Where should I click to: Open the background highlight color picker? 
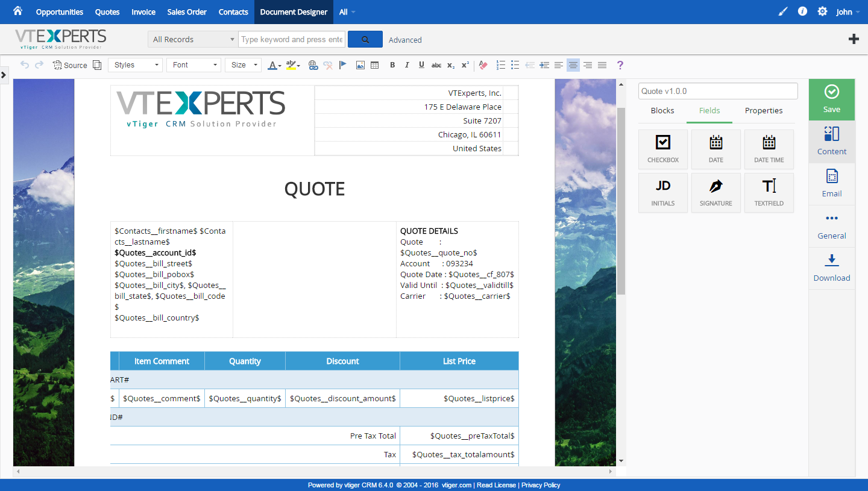click(x=293, y=65)
